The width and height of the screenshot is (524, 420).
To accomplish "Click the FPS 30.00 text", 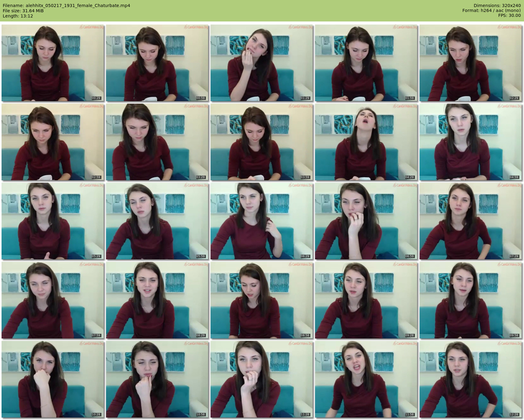I will [509, 15].
